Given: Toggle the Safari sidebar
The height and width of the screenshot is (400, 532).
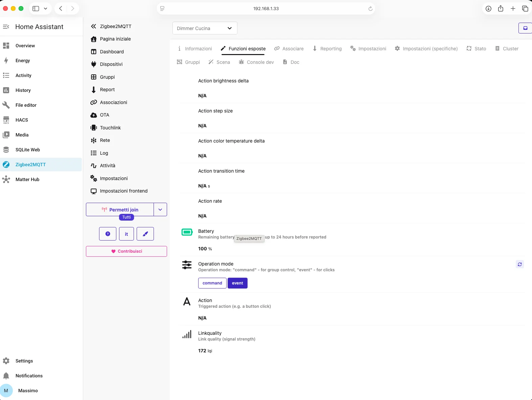Looking at the screenshot, I should [36, 8].
